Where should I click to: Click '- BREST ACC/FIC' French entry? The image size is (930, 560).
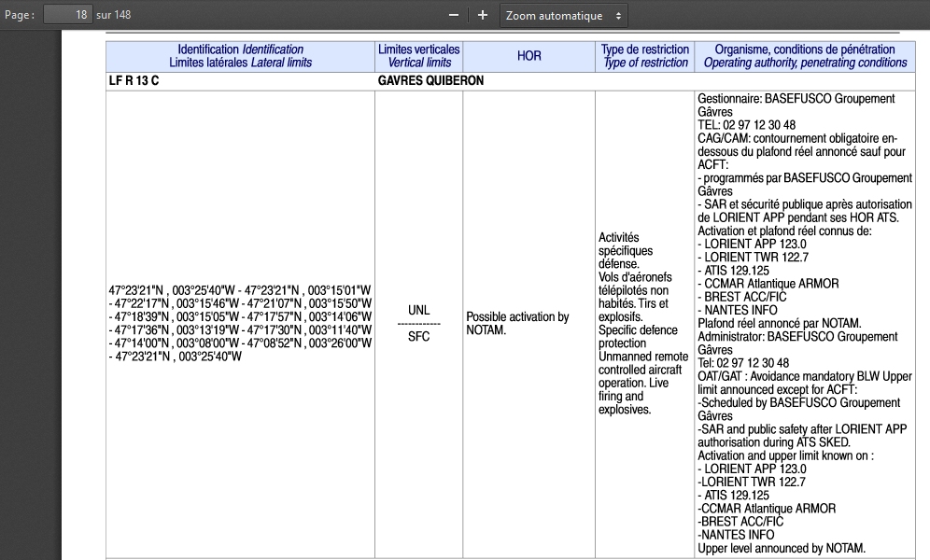coord(742,297)
